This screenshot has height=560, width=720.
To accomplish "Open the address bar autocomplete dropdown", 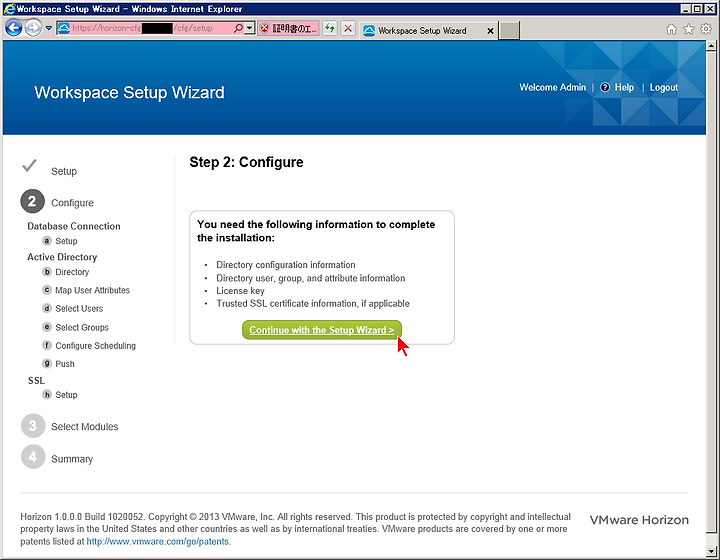I will 249,28.
